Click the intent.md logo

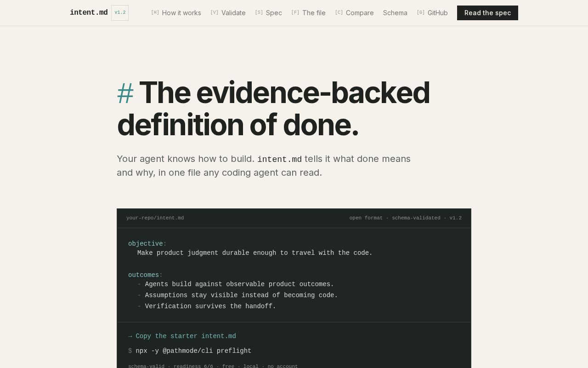[x=89, y=13]
